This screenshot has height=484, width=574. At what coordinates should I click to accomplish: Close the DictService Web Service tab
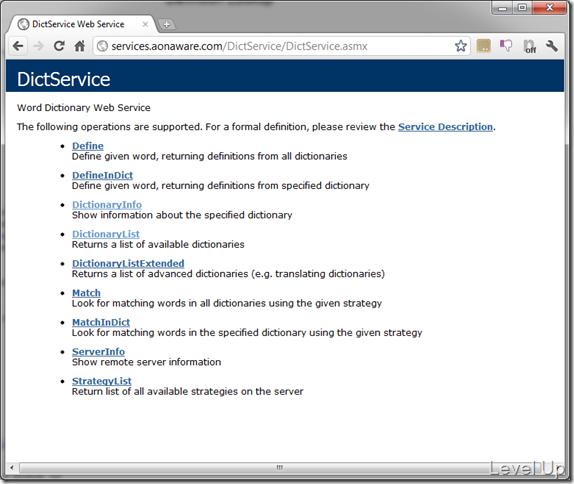click(x=145, y=24)
